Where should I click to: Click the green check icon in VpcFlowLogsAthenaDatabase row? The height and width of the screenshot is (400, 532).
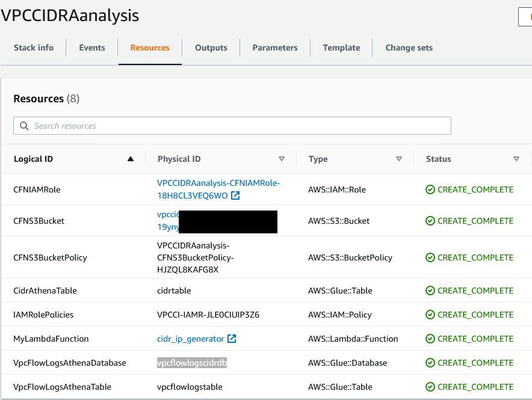pyautogui.click(x=430, y=363)
